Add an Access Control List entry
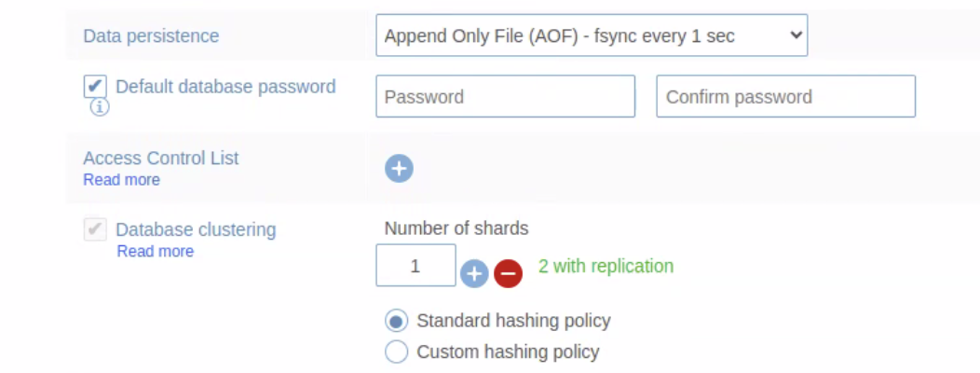 point(399,169)
